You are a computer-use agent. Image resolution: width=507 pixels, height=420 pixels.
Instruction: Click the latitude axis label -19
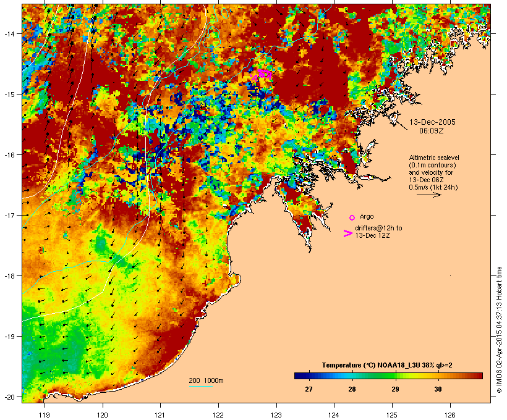click(x=9, y=337)
